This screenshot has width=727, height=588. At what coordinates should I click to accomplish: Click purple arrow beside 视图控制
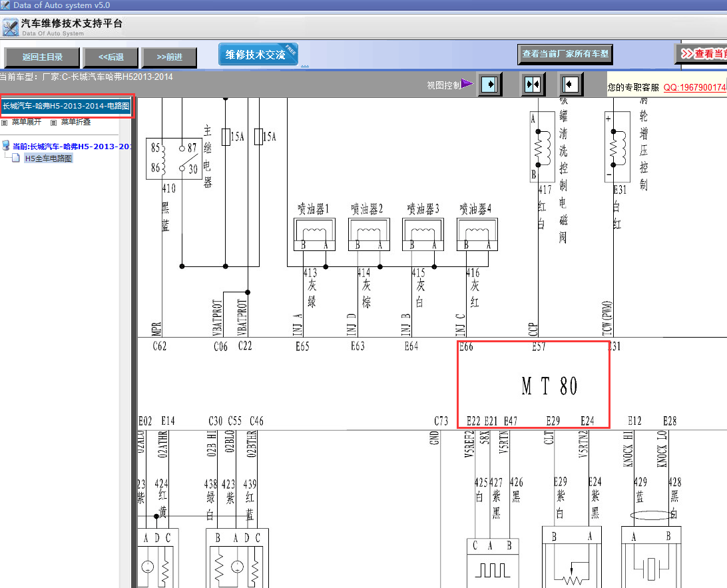tap(467, 84)
